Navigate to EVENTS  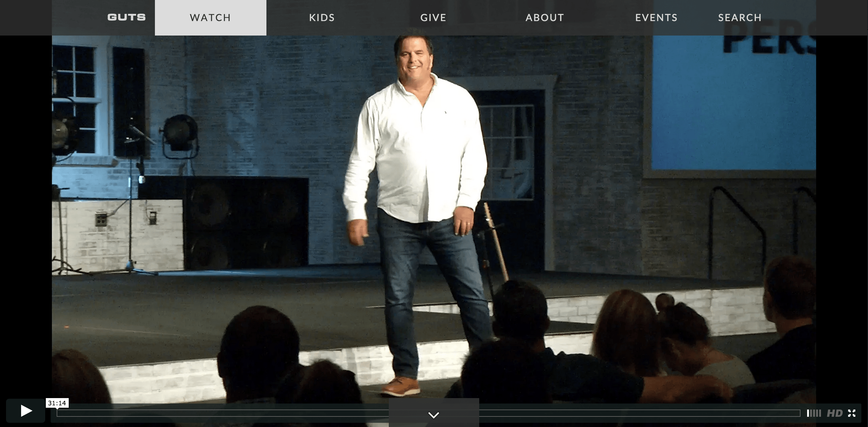656,17
